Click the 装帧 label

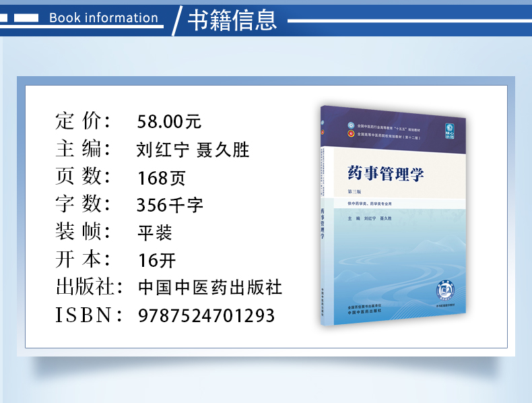83,232
